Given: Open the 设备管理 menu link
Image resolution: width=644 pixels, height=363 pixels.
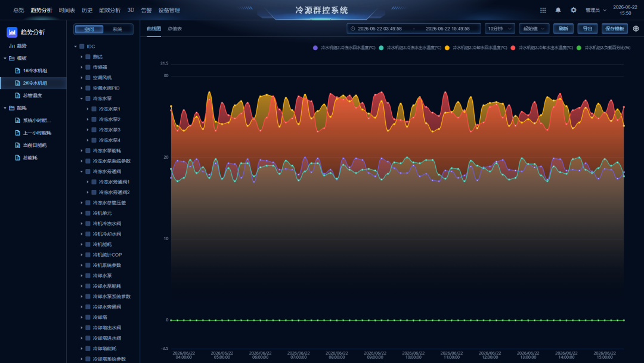Looking at the screenshot, I should pyautogui.click(x=169, y=10).
